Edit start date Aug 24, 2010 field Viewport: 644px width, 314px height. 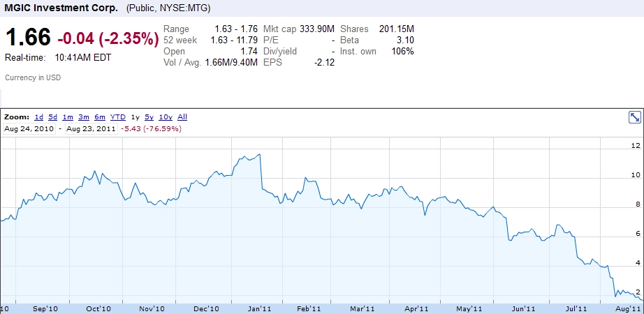click(29, 128)
